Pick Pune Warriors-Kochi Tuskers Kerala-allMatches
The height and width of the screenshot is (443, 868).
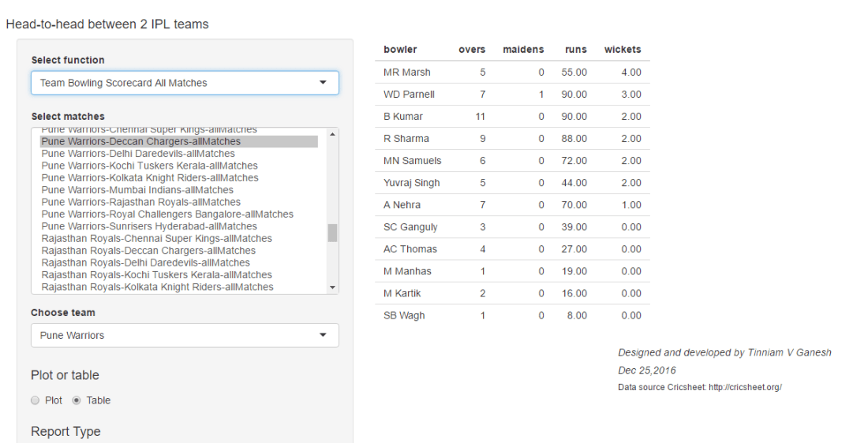coord(149,166)
